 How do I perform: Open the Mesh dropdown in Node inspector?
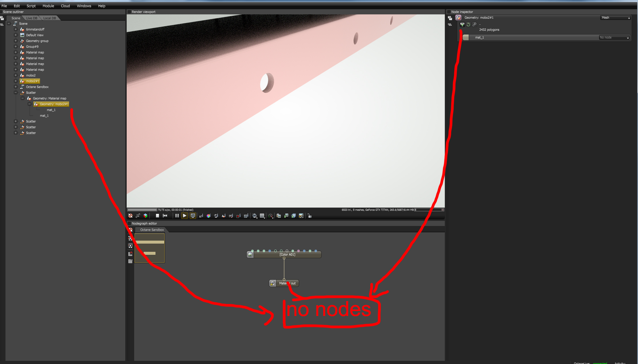pyautogui.click(x=616, y=18)
